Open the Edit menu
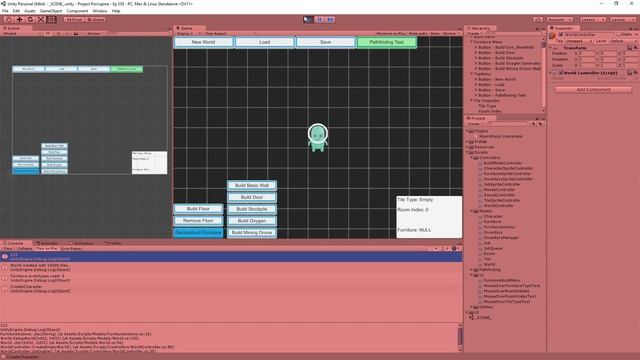This screenshot has width=640, height=360. tap(16, 11)
